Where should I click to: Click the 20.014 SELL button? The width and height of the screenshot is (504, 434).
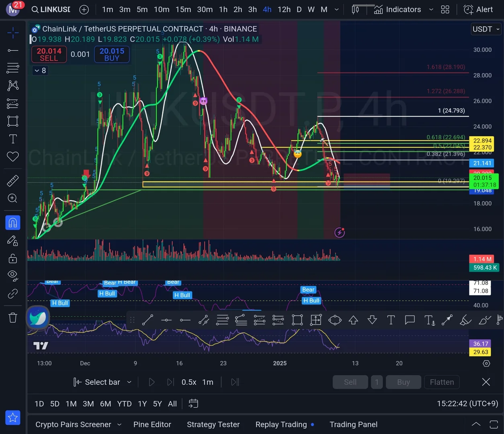tap(49, 54)
